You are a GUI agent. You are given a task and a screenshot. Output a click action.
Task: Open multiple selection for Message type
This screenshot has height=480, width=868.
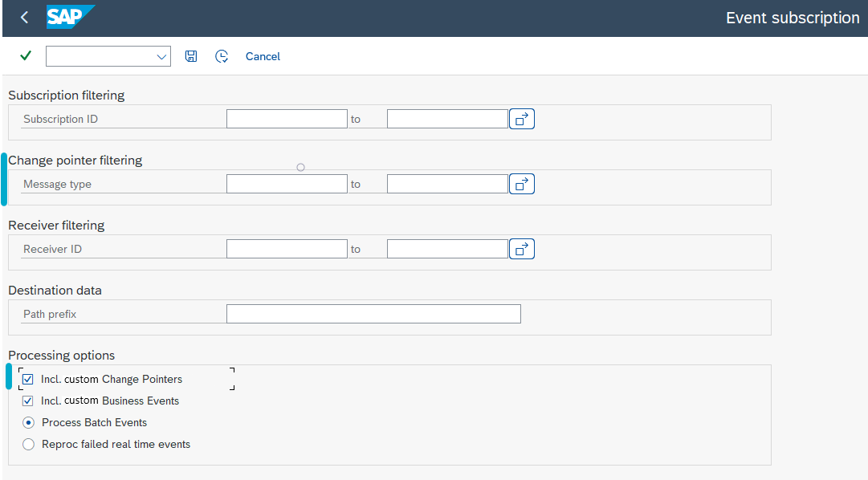pyautogui.click(x=521, y=183)
